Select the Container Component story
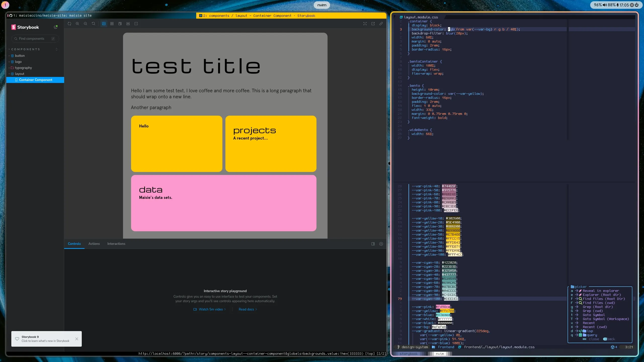Screen dimensions: 644x362 [35, 80]
